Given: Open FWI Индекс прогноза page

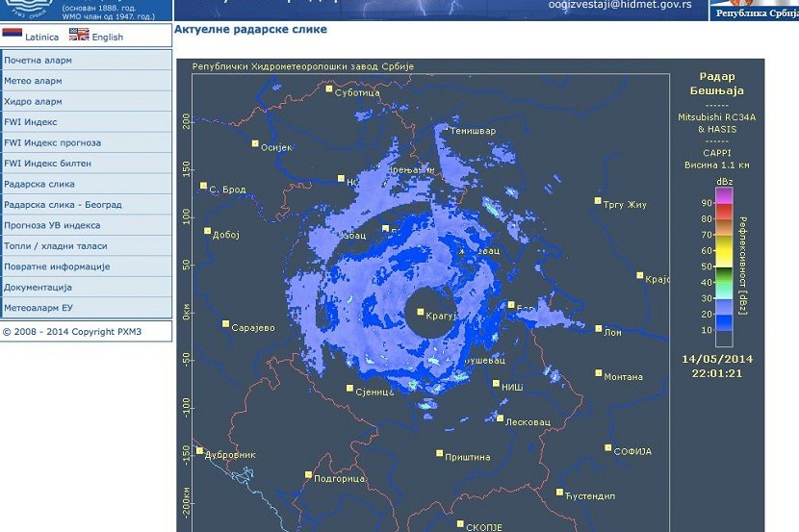Looking at the screenshot, I should [53, 143].
